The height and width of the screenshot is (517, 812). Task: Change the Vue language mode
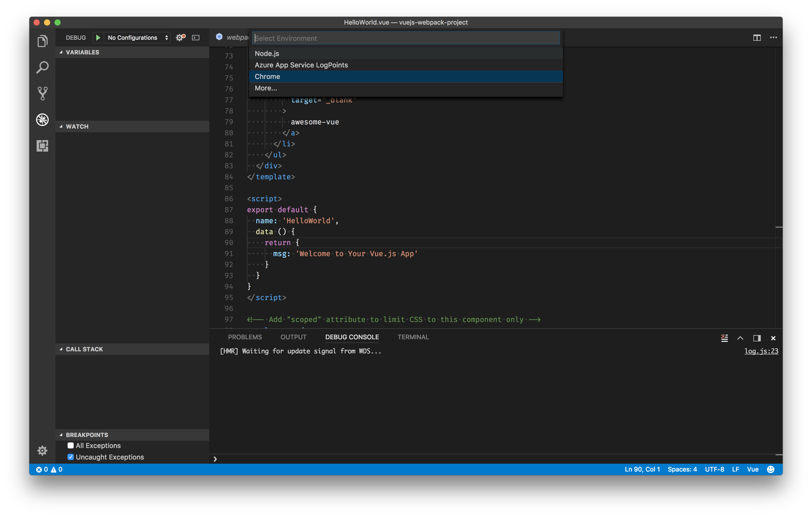[752, 469]
